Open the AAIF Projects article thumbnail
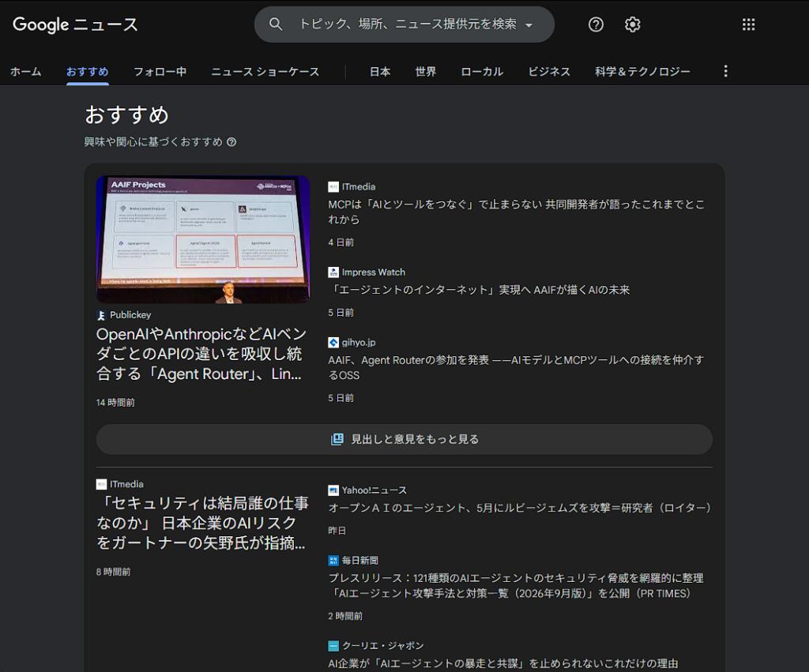This screenshot has height=672, width=809. [x=203, y=239]
